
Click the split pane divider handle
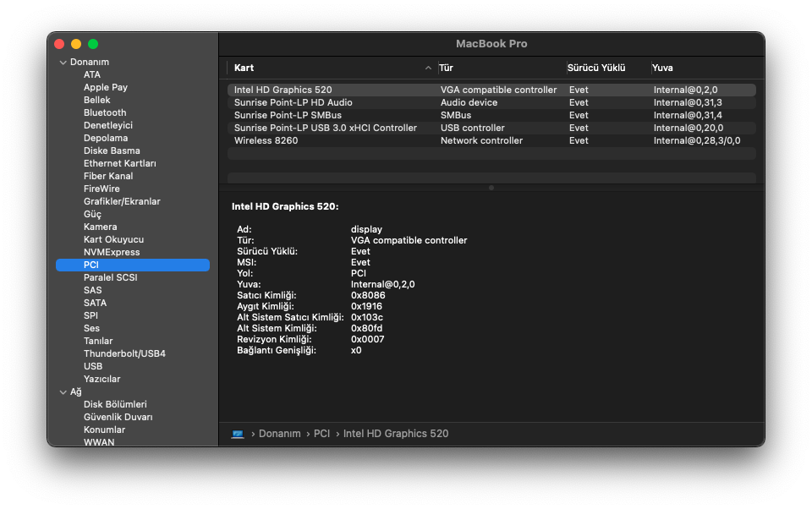pyautogui.click(x=491, y=188)
